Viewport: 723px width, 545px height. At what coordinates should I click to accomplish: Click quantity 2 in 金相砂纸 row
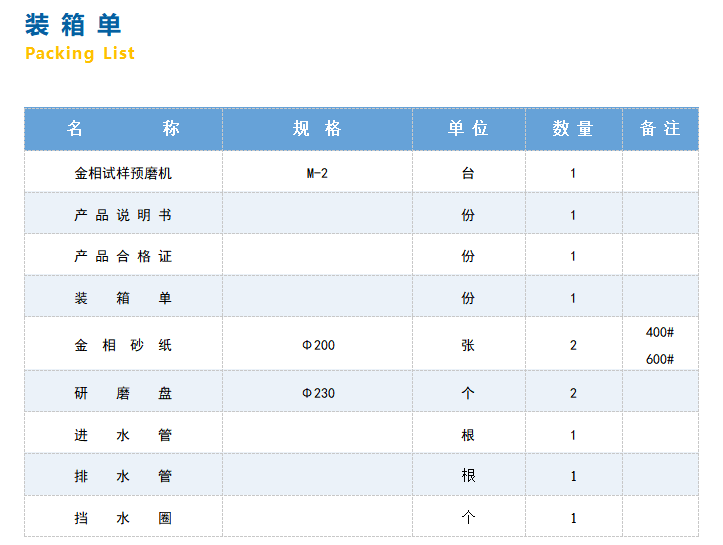click(573, 345)
